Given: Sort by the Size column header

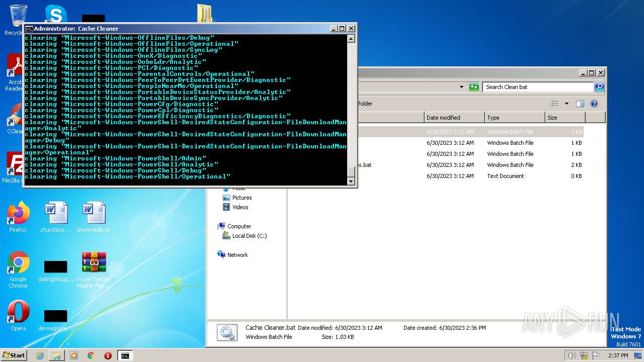Looking at the screenshot, I should tap(566, 118).
